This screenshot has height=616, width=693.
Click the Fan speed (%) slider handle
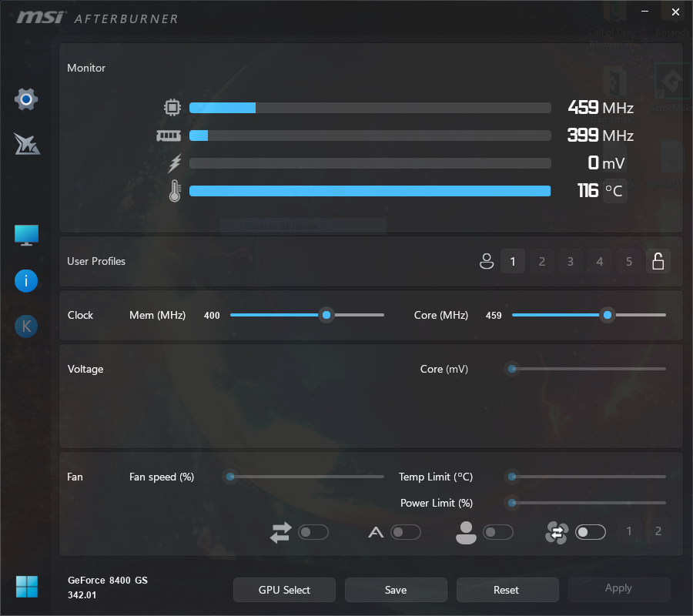(230, 477)
